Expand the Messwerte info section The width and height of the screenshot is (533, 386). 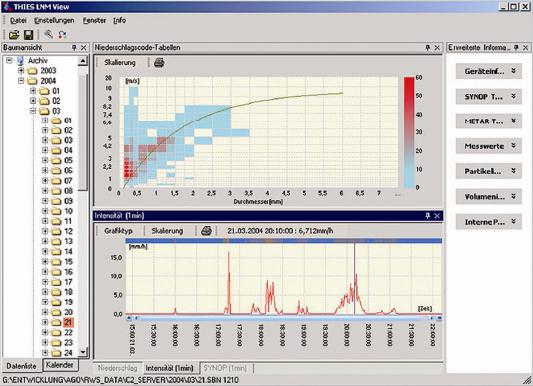click(488, 146)
